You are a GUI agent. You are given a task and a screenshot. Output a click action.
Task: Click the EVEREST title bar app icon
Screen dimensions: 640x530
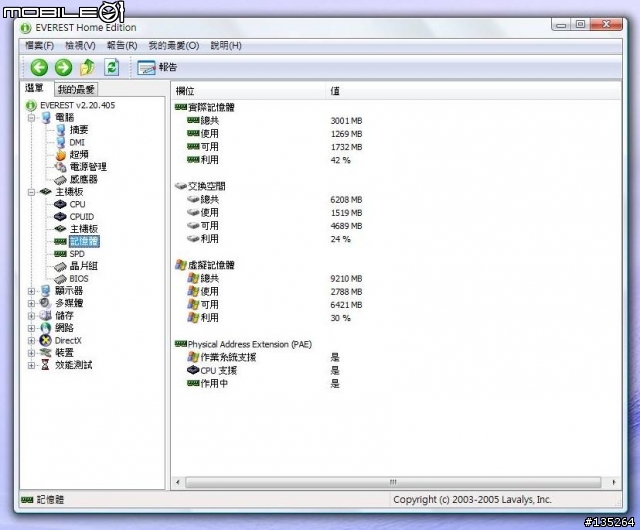25,28
